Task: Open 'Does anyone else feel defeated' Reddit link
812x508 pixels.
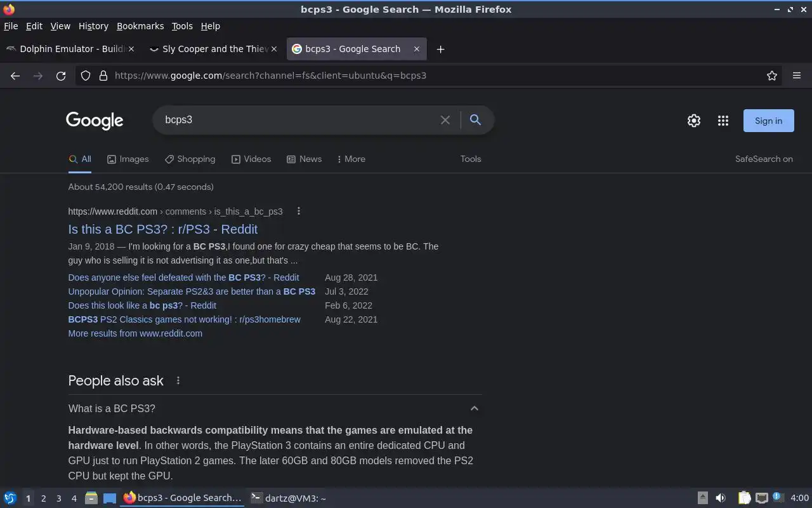Action: (184, 277)
